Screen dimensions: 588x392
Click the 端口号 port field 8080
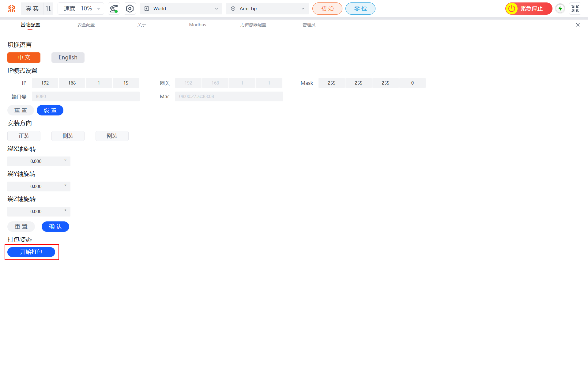(86, 96)
